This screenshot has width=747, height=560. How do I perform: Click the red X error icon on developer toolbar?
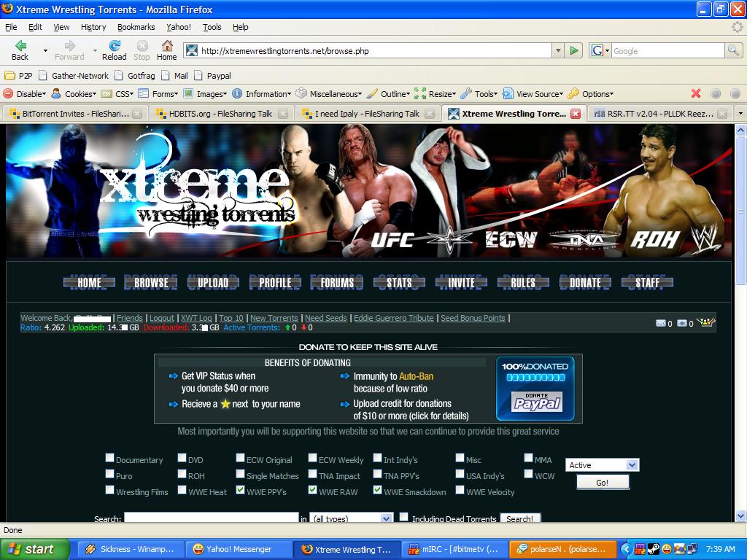click(x=696, y=94)
